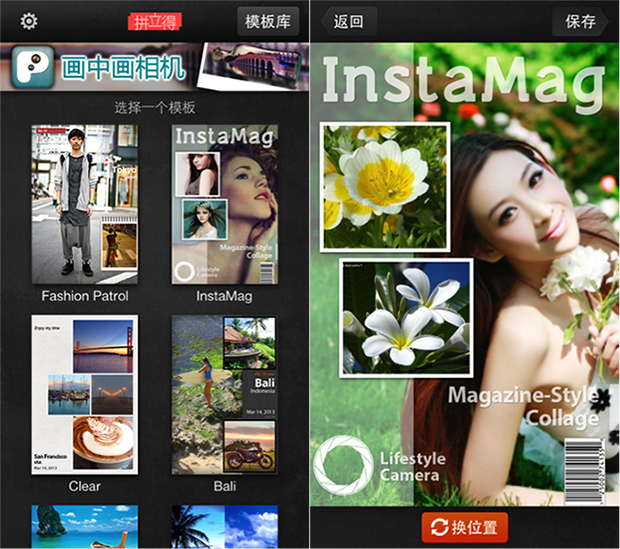
Task: Select the yellow flower photo frame
Action: click(385, 187)
